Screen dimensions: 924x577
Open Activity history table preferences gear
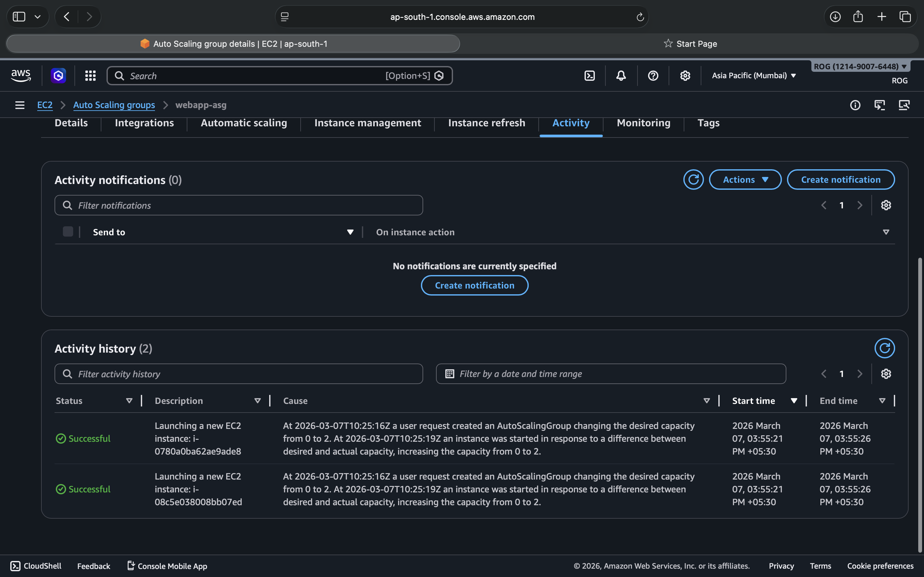click(x=886, y=373)
